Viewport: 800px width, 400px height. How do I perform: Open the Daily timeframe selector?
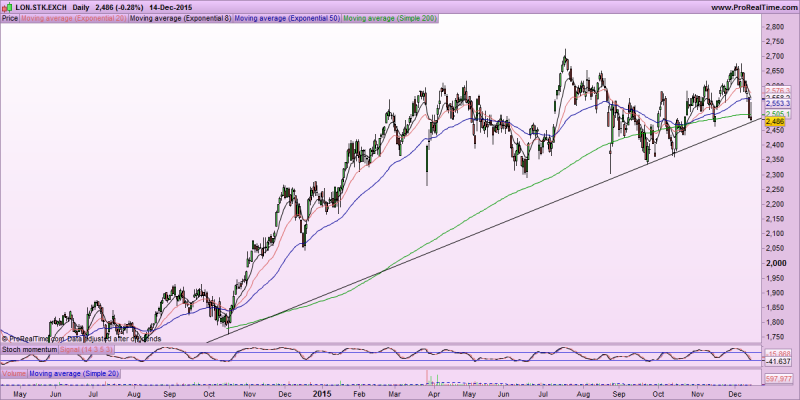pyautogui.click(x=87, y=7)
